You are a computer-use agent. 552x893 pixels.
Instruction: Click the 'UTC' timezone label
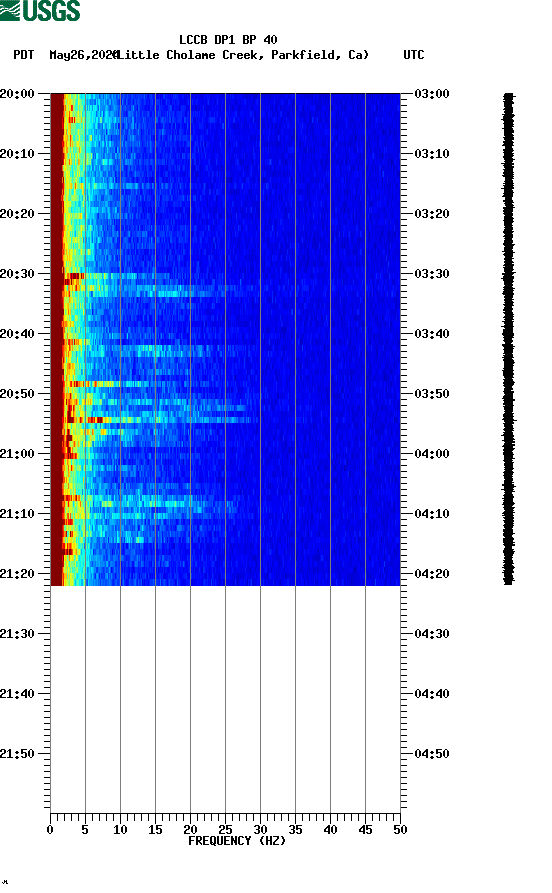click(x=414, y=55)
